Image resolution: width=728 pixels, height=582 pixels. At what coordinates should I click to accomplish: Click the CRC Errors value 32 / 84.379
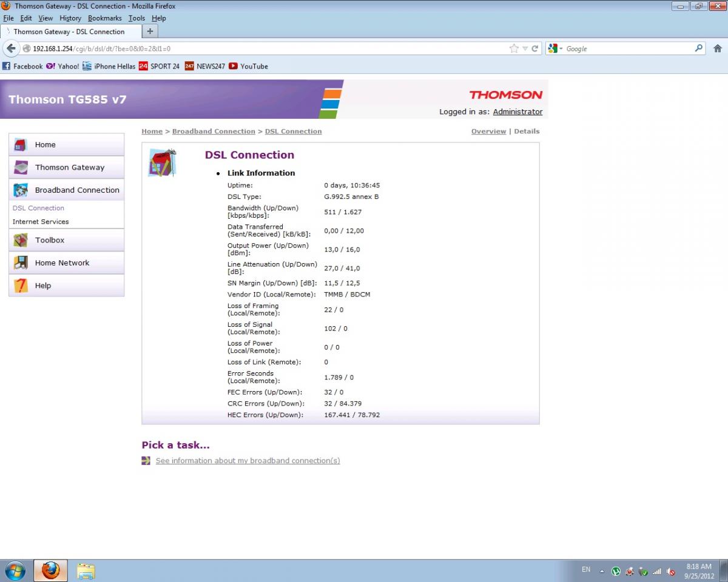[x=343, y=404]
